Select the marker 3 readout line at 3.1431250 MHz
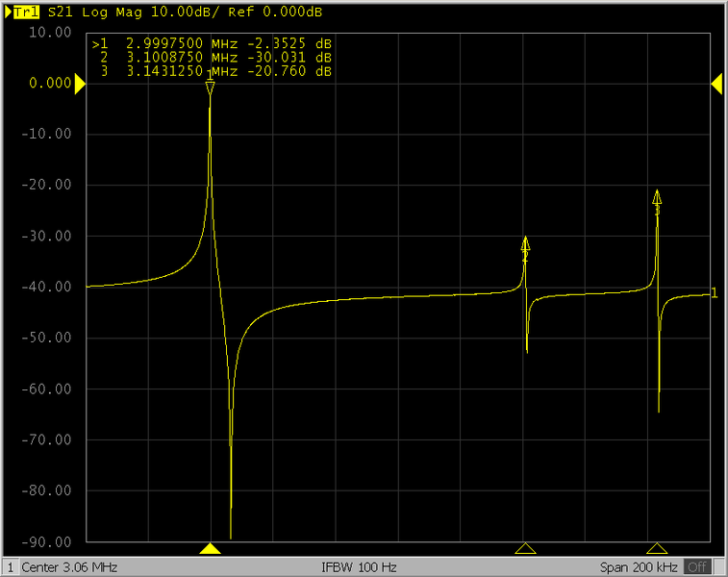728x577 pixels. pyautogui.click(x=215, y=71)
